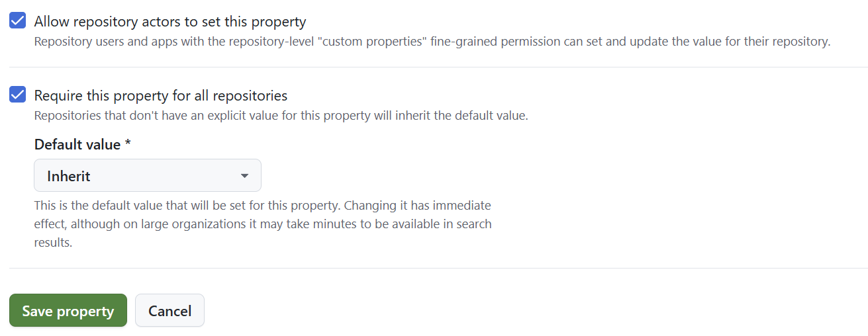The width and height of the screenshot is (868, 336).
Task: Toggle the Require this property checkbox
Action: (x=17, y=95)
